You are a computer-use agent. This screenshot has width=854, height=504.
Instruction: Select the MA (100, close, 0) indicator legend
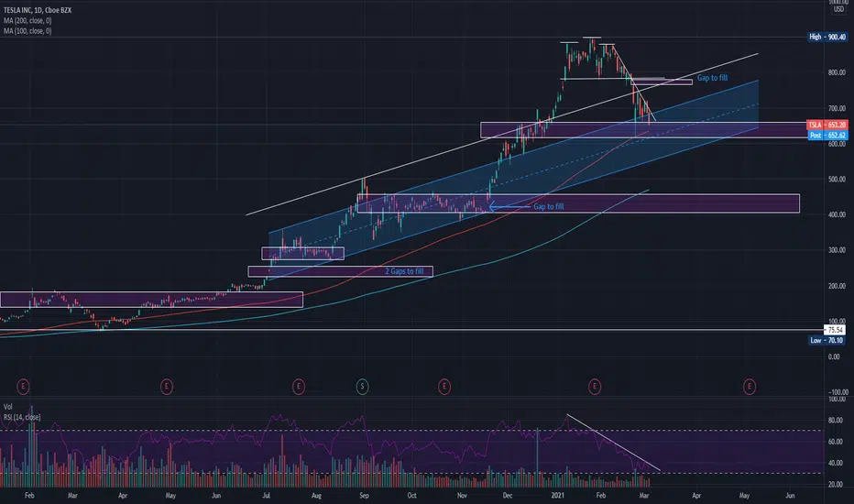click(27, 31)
